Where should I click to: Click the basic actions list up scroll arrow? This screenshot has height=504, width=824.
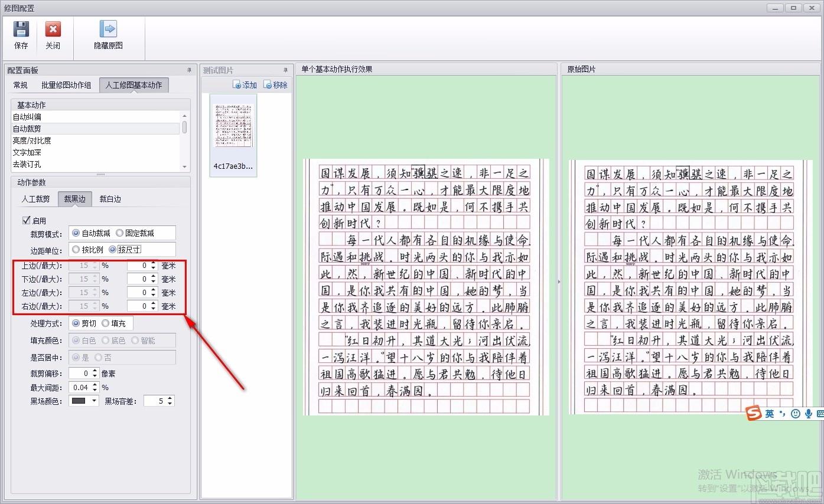pyautogui.click(x=185, y=116)
